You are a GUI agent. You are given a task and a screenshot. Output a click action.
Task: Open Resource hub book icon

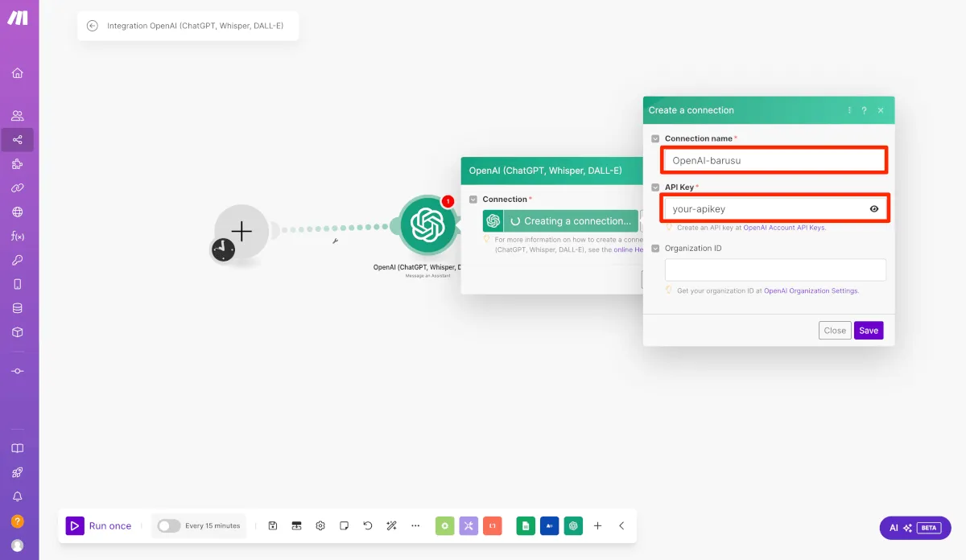tap(18, 449)
